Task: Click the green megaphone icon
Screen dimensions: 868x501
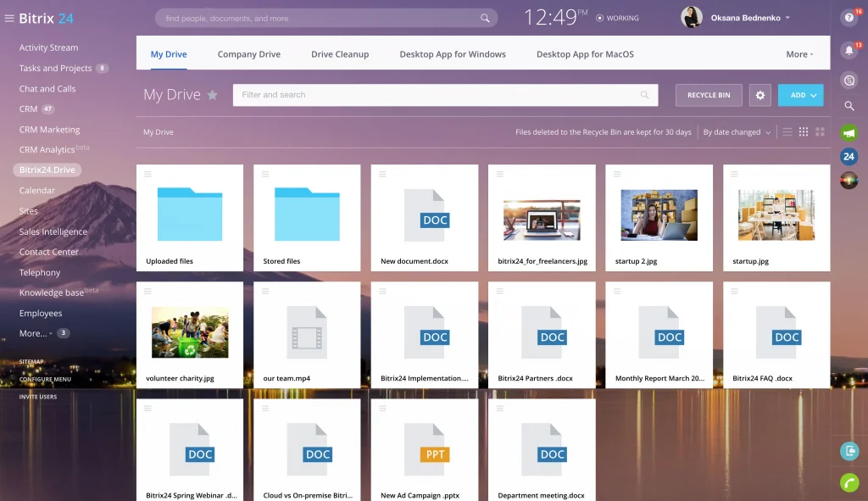Action: [849, 133]
